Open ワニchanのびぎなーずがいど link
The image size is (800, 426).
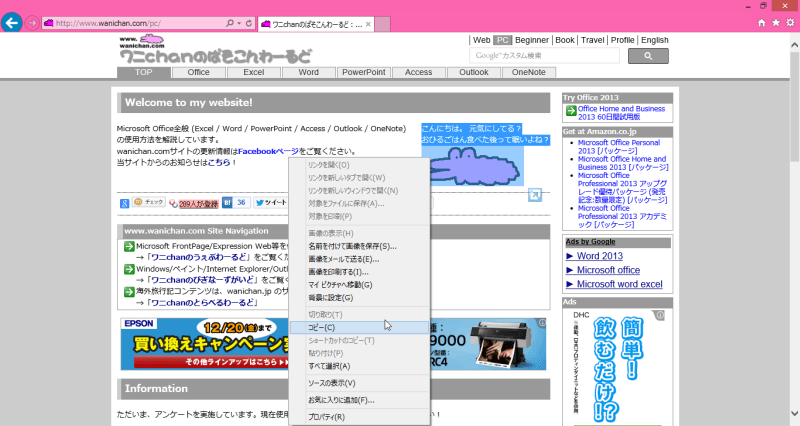(203, 280)
